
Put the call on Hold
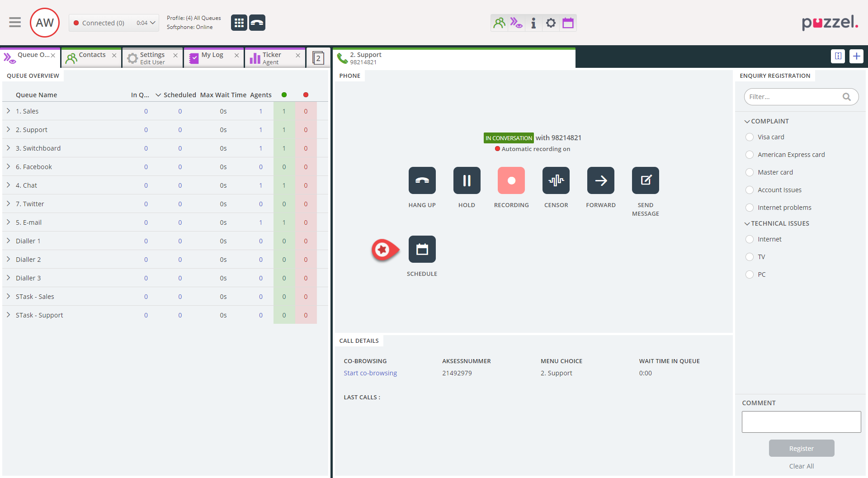[x=467, y=180]
